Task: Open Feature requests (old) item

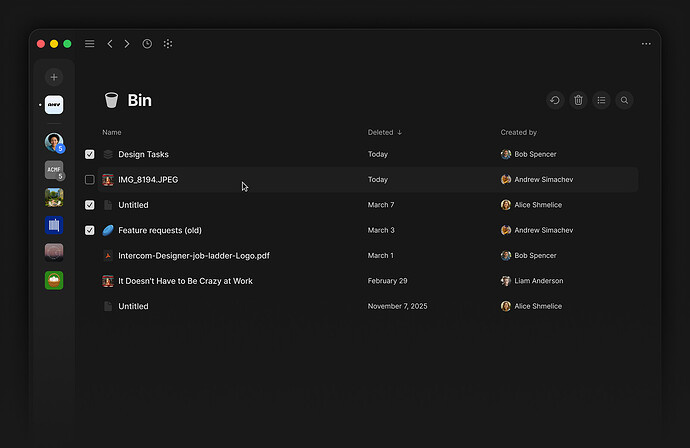Action: [x=160, y=230]
